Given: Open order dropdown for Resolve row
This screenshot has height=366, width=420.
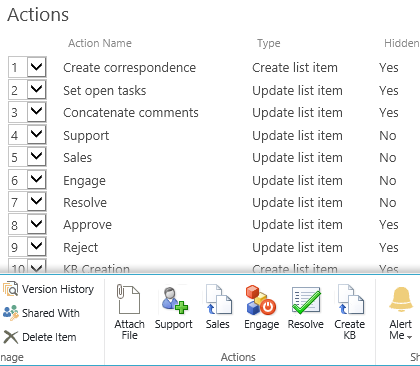Looking at the screenshot, I should coord(36,202).
